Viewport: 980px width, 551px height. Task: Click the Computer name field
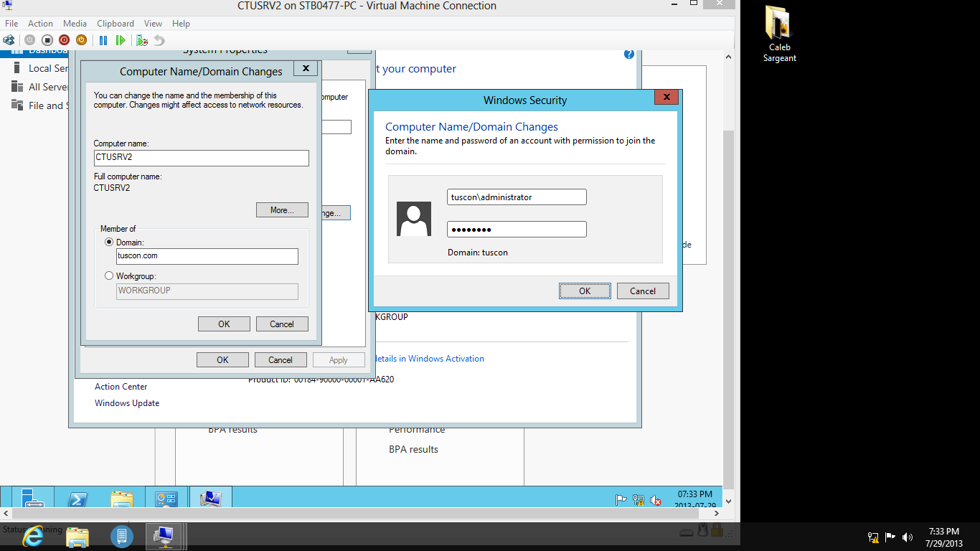(202, 158)
